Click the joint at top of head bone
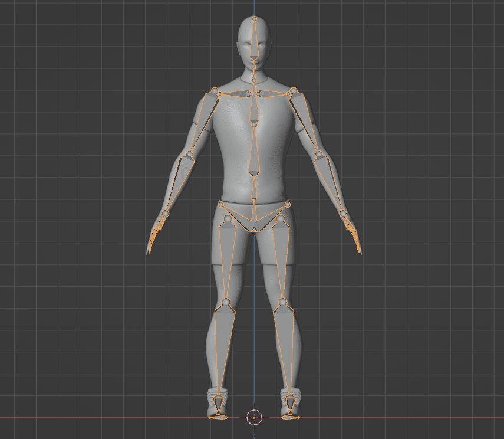Viewport: 504px width, 439px height. [x=255, y=19]
